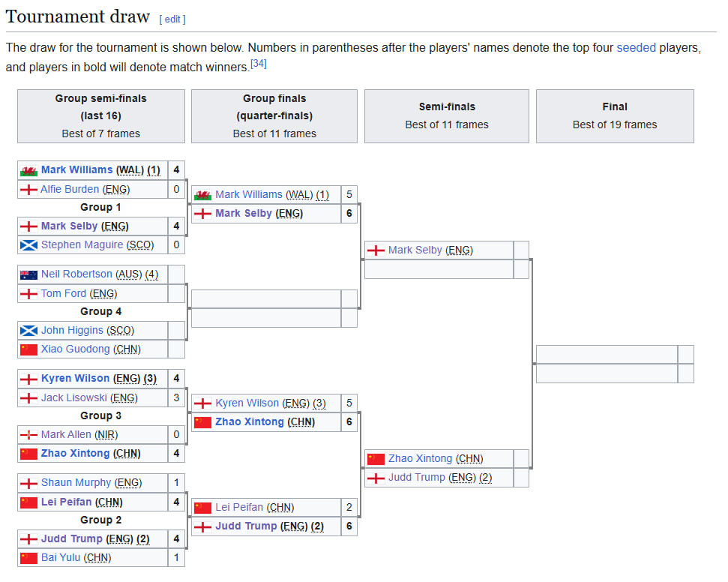728x582 pixels.
Task: Click the Scottish flag next to Stephen Maguire
Action: pos(28,245)
